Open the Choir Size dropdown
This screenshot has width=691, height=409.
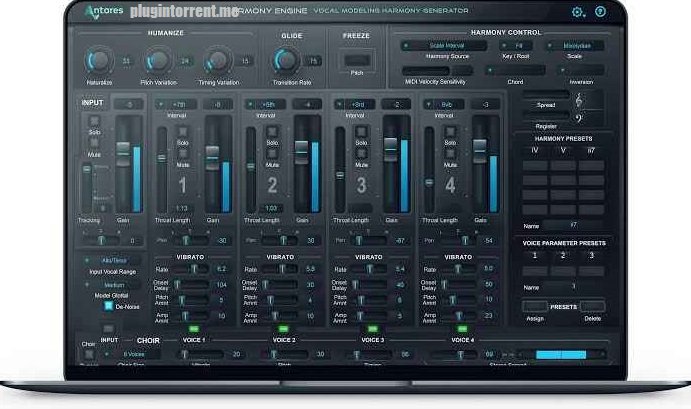coord(130,354)
